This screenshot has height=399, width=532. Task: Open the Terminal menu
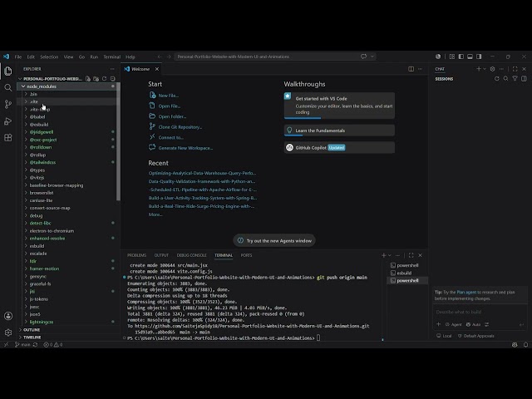click(x=111, y=57)
